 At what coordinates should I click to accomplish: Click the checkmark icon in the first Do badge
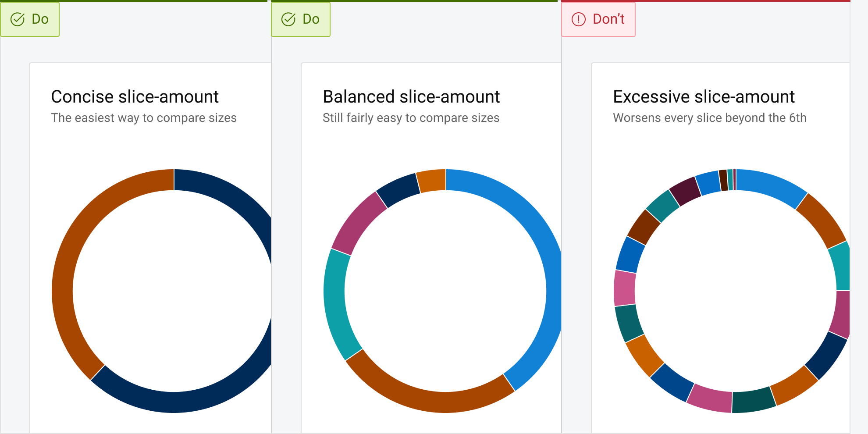[x=17, y=19]
